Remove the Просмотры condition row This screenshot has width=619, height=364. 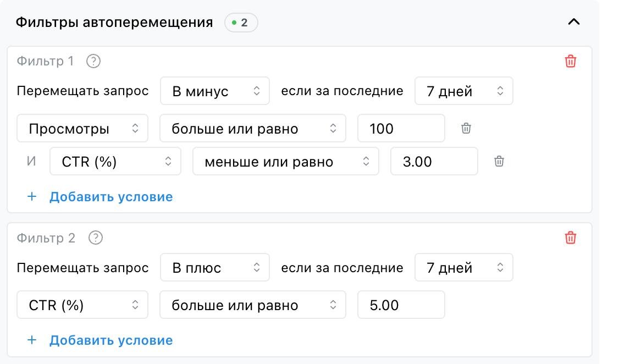466,129
